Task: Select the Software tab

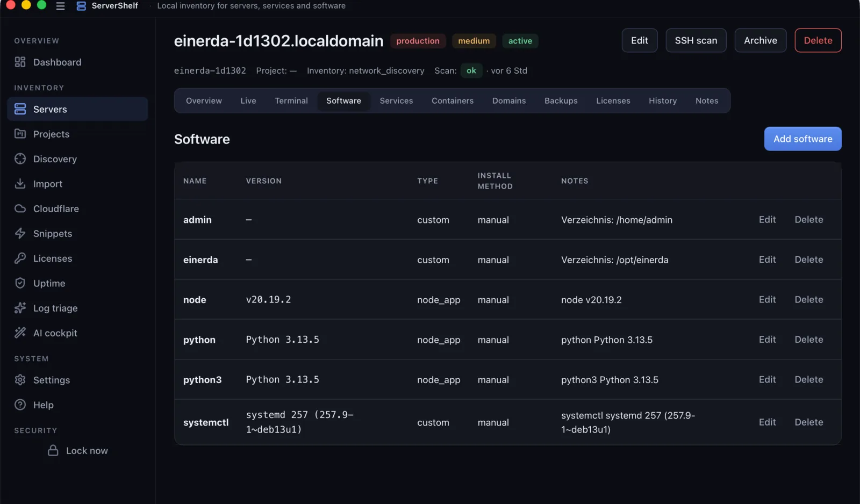Action: click(343, 101)
